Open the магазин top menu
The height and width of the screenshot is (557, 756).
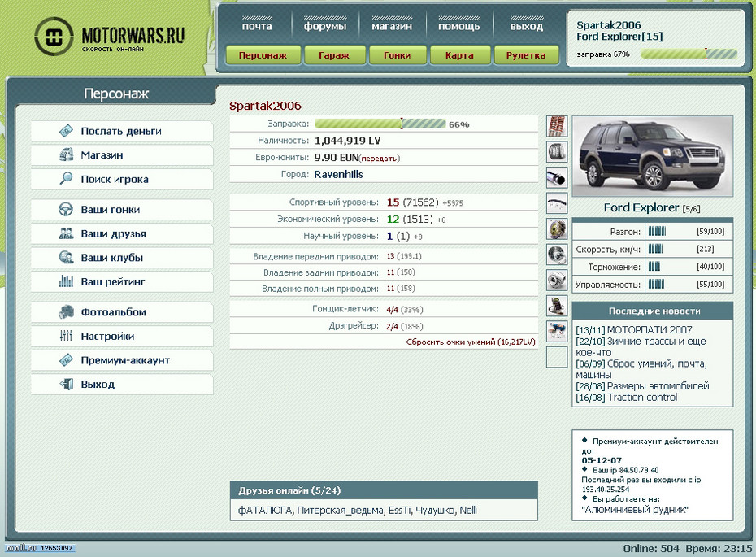(x=392, y=26)
